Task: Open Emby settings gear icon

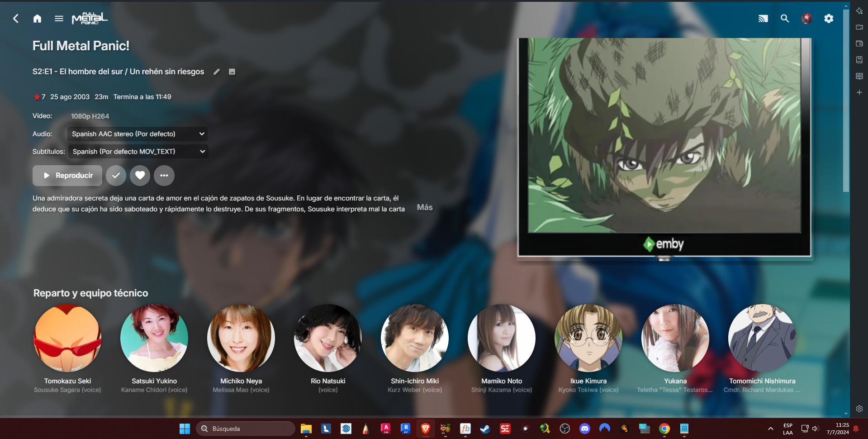Action: click(x=829, y=19)
